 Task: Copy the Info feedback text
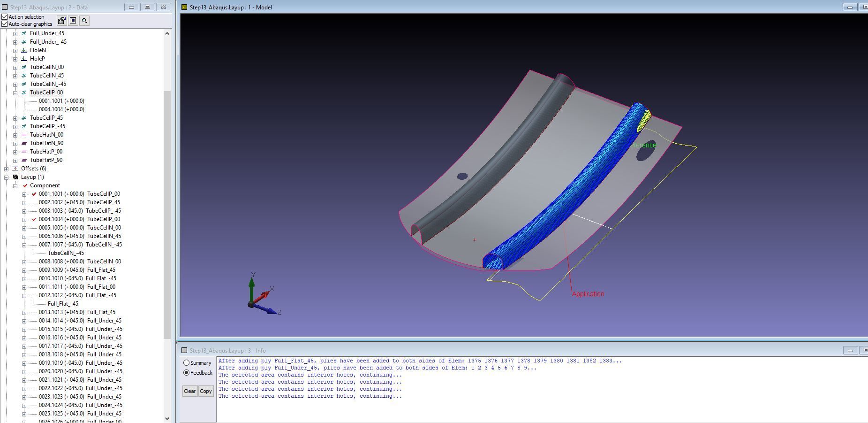click(x=205, y=391)
